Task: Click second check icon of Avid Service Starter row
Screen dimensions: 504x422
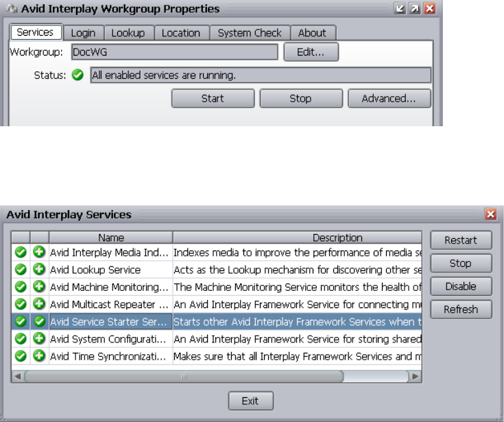Action: [x=39, y=321]
